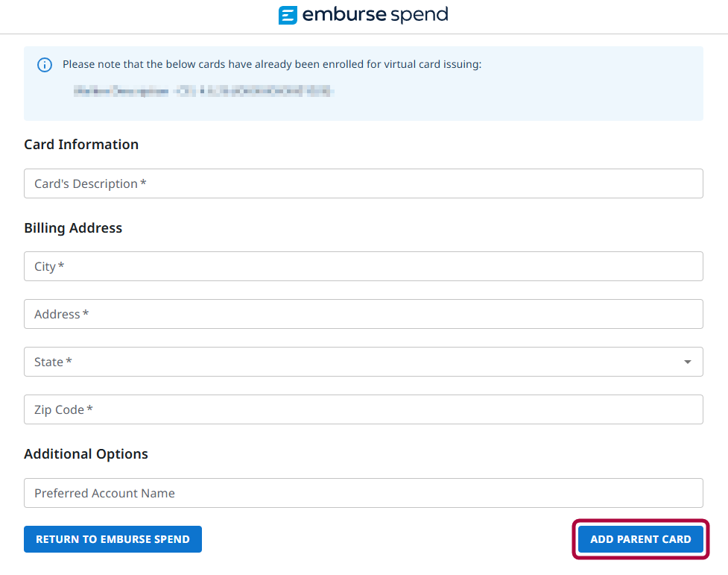Click the Card Information section heading
Screen dimensions: 728x575
[x=81, y=144]
